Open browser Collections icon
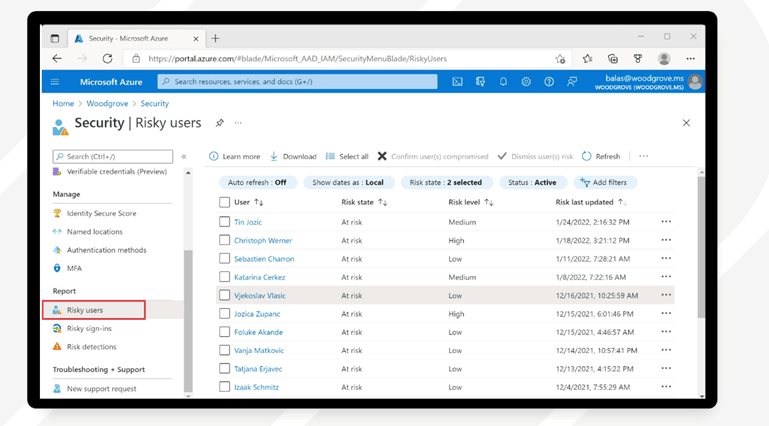Screen dimensions: 769x426 click(x=613, y=59)
